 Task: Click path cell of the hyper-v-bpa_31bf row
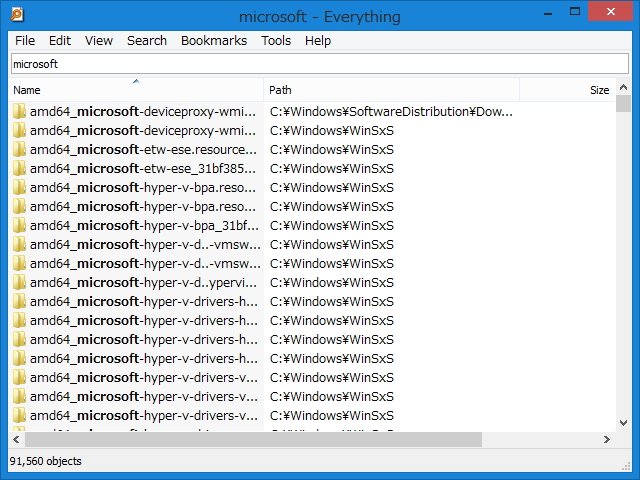331,226
